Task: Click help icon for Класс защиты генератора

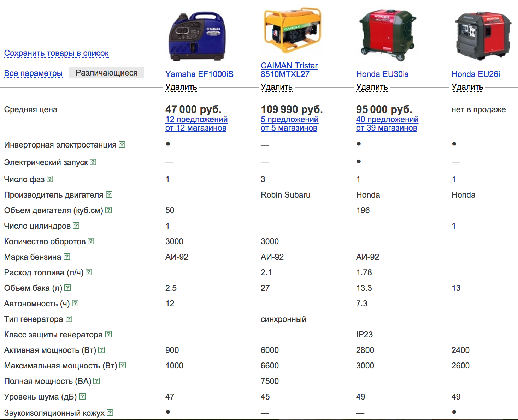Action: [108, 334]
